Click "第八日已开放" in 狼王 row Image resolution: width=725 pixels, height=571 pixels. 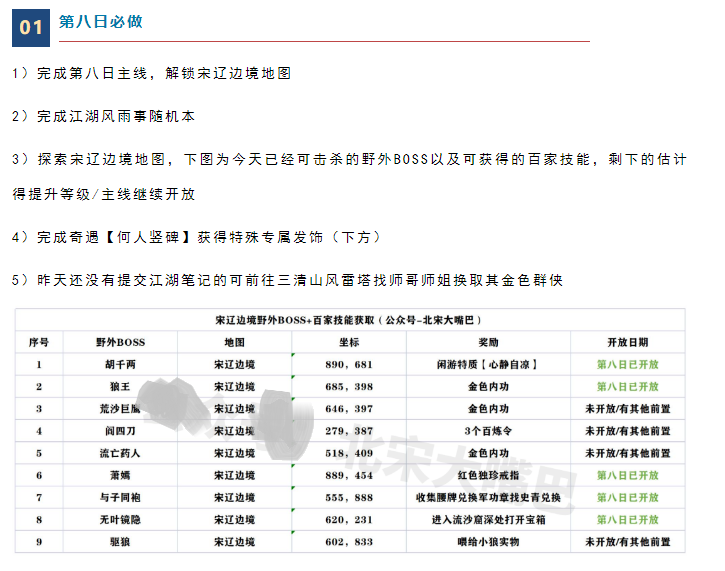point(627,387)
